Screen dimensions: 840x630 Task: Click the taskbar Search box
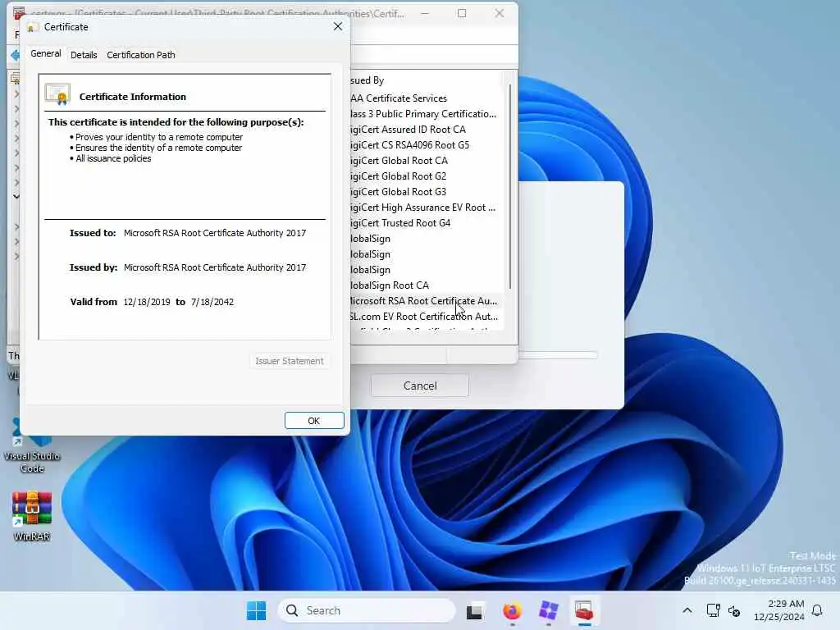[367, 610]
